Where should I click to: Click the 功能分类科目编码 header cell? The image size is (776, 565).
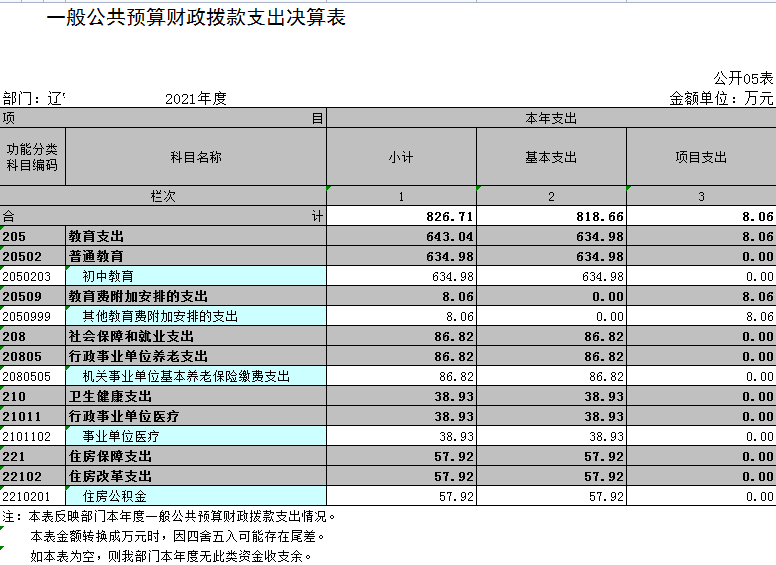[32, 157]
